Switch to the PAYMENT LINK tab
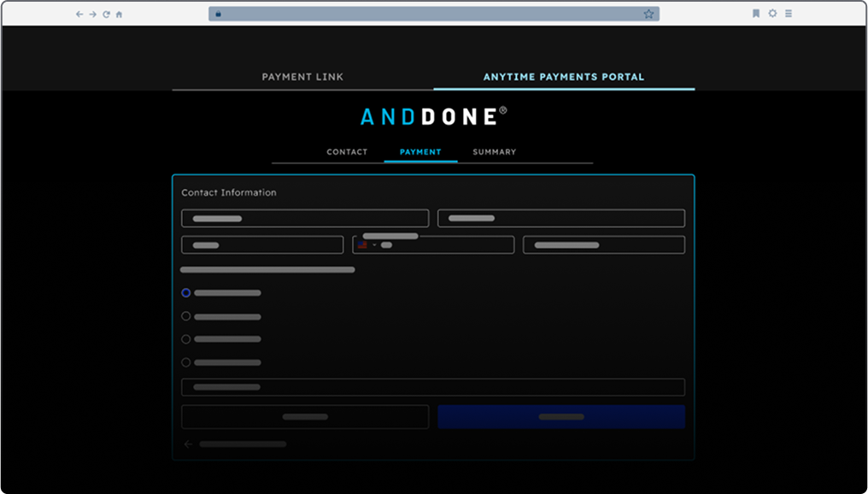 302,77
